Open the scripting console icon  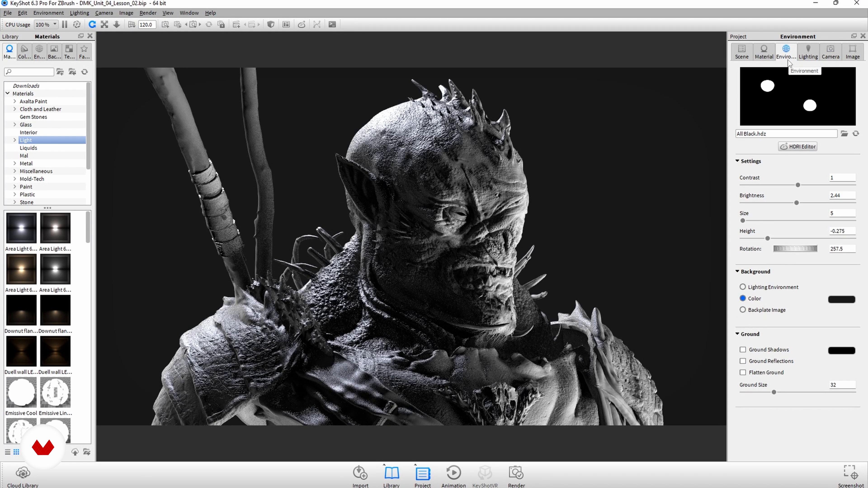click(x=332, y=24)
